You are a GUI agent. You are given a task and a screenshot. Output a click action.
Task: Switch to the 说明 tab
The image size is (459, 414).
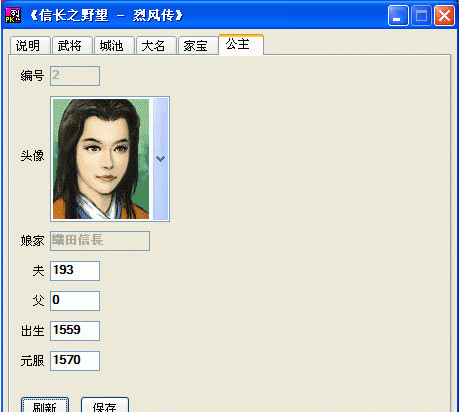point(30,45)
